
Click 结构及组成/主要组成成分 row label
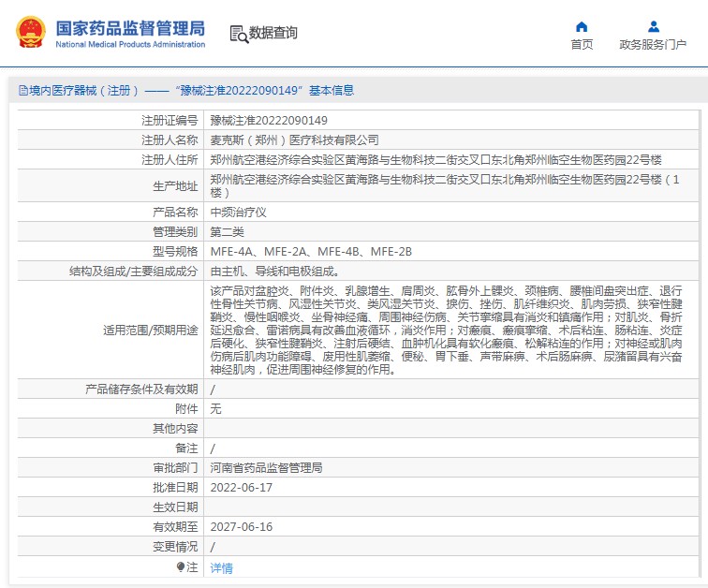pos(134,272)
